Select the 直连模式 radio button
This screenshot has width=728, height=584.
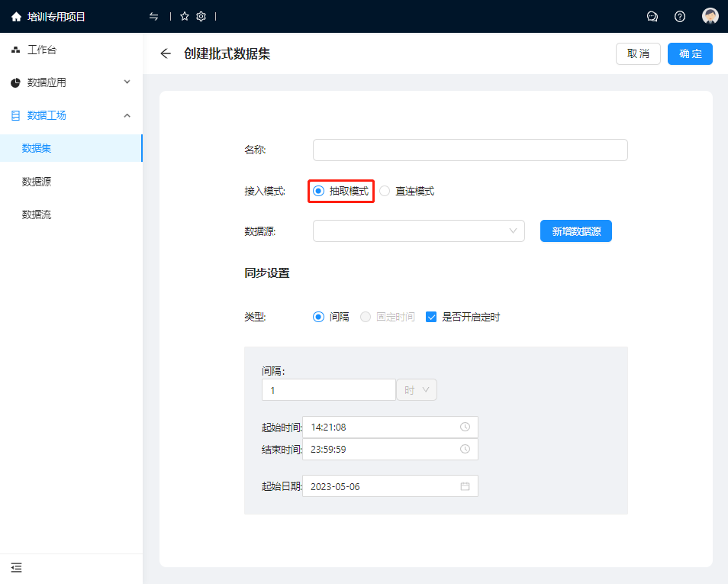tap(385, 191)
